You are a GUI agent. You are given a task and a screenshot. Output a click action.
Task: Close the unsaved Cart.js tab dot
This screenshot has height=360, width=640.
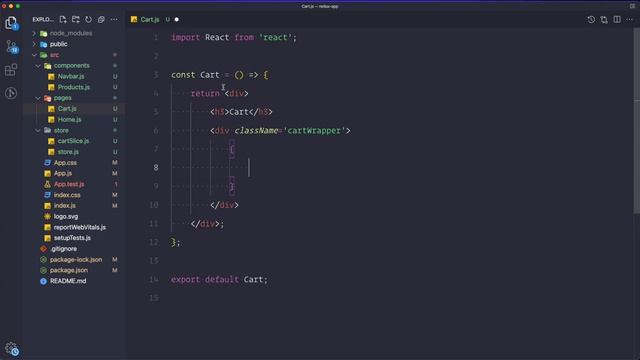[x=177, y=20]
